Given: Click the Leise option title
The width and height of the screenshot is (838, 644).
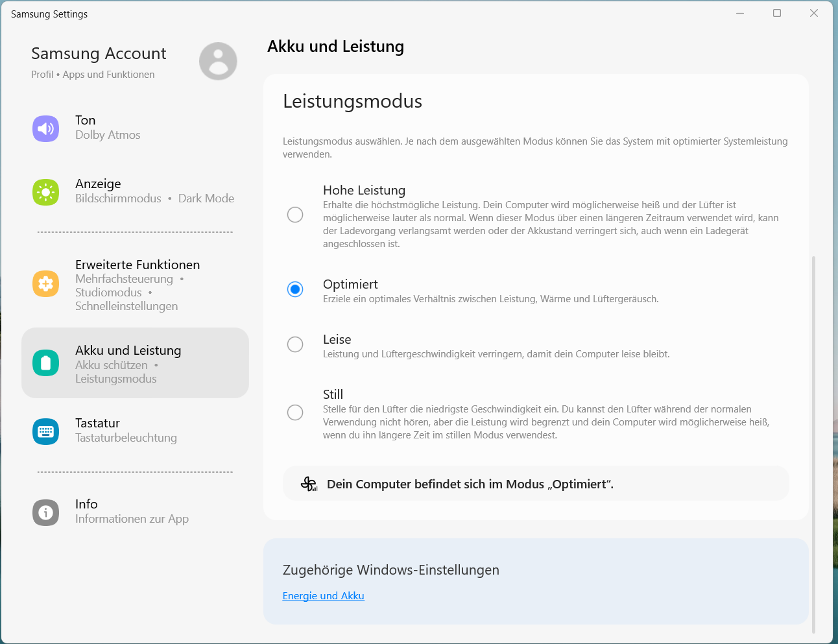Looking at the screenshot, I should 337,339.
